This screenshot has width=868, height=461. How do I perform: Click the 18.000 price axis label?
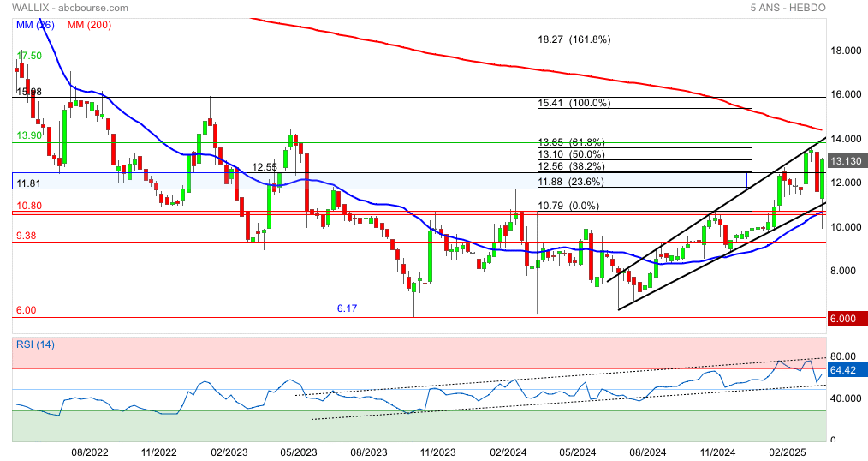click(x=847, y=51)
